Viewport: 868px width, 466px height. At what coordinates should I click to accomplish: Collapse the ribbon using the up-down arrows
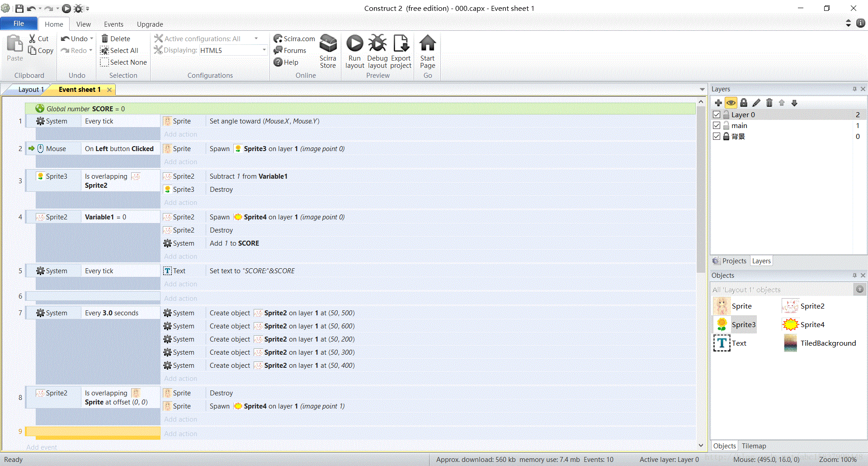(848, 23)
